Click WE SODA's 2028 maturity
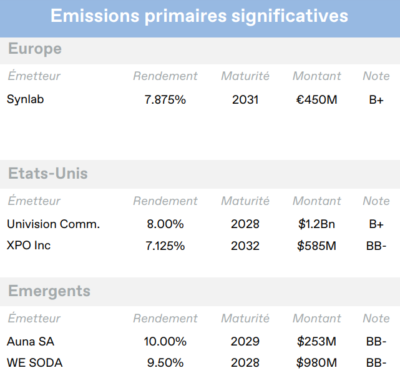Screen dimensions: 400x378 pyautogui.click(x=245, y=363)
